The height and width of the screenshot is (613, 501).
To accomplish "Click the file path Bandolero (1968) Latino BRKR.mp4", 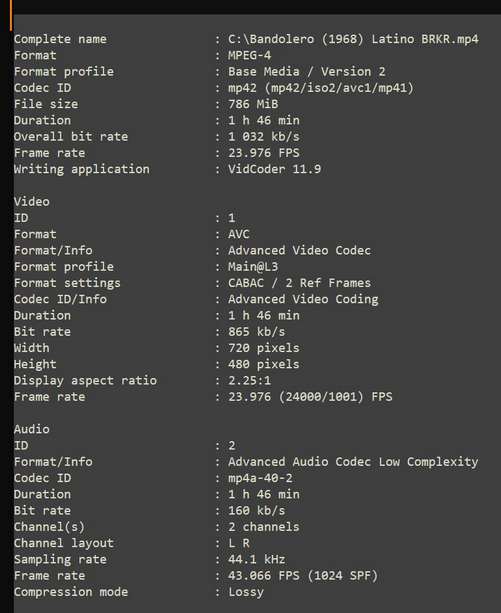I will point(353,39).
